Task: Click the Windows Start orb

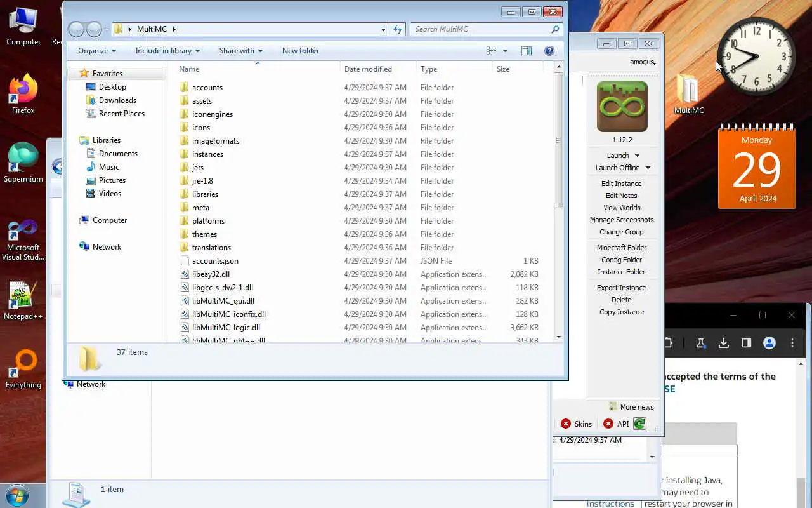Action: [17, 496]
